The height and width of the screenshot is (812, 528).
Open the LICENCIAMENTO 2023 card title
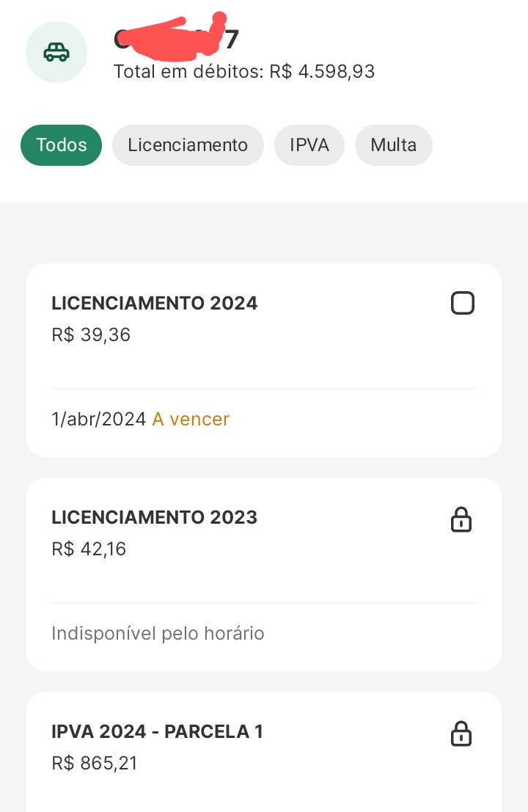point(154,517)
